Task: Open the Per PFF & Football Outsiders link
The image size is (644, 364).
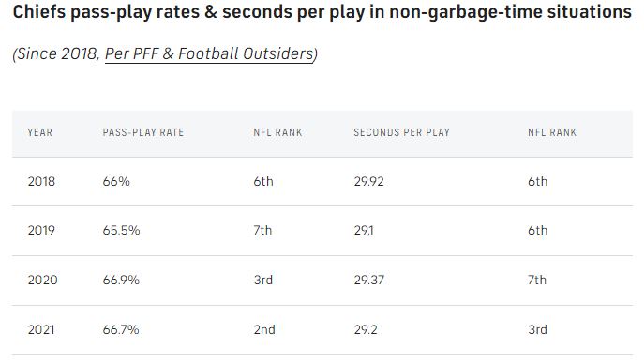Action: click(x=209, y=53)
